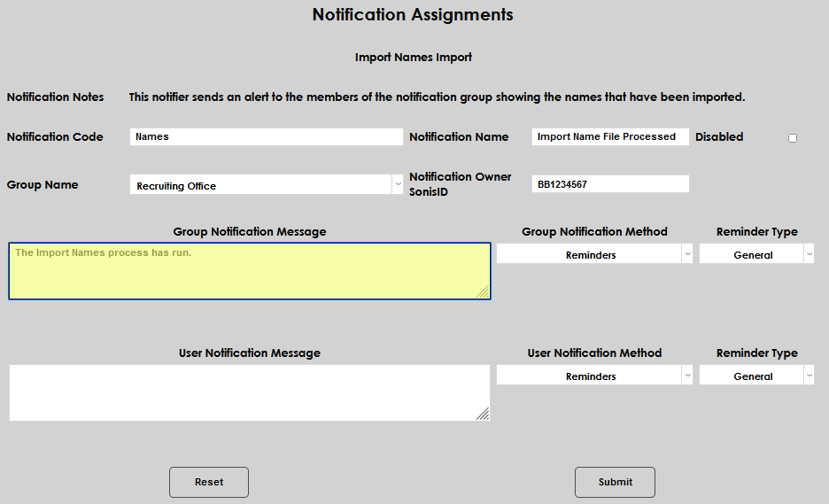Click the Disabled label text
The image size is (829, 504).
click(719, 137)
